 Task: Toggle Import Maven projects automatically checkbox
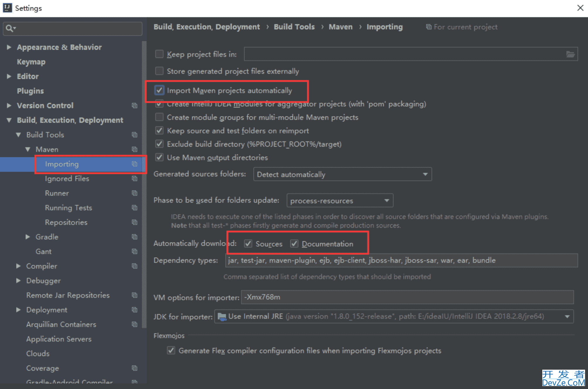(x=159, y=90)
